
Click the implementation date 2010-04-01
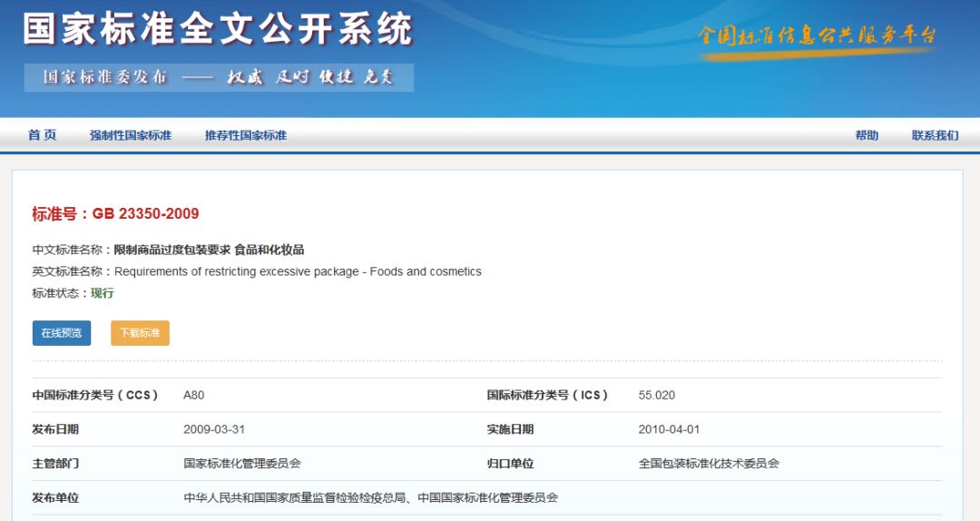point(669,429)
